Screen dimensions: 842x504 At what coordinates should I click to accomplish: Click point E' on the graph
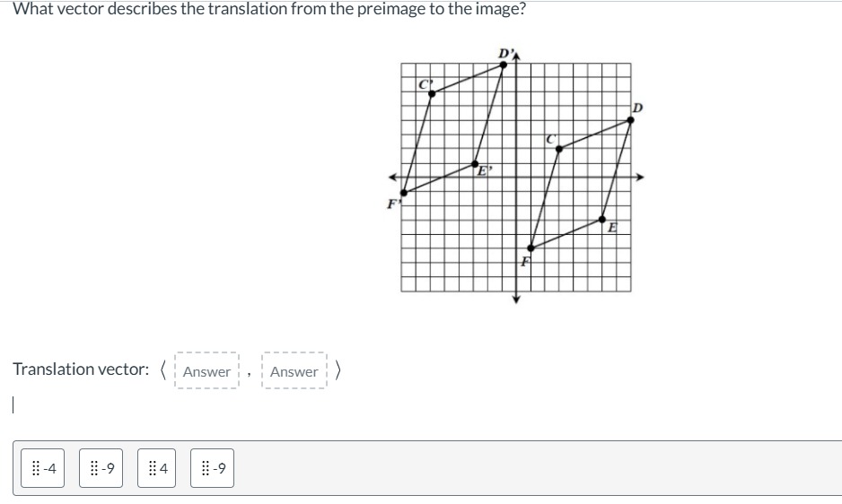tap(475, 164)
